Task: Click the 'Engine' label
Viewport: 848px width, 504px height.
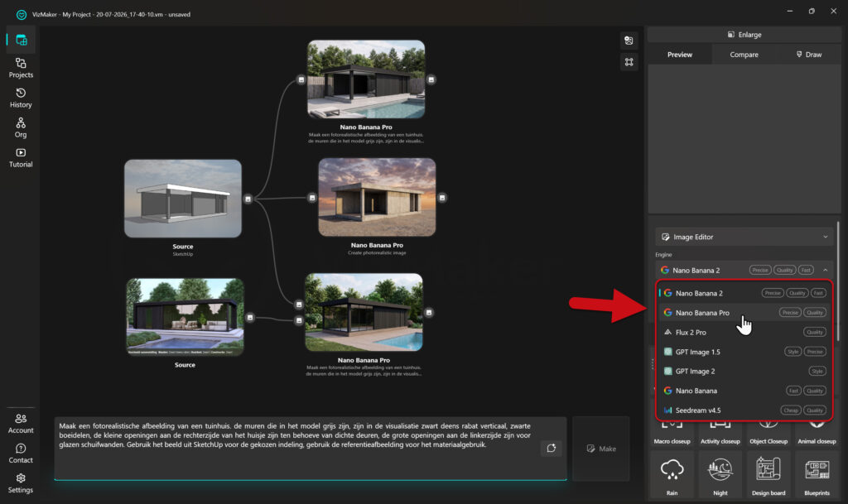Action: [x=663, y=254]
